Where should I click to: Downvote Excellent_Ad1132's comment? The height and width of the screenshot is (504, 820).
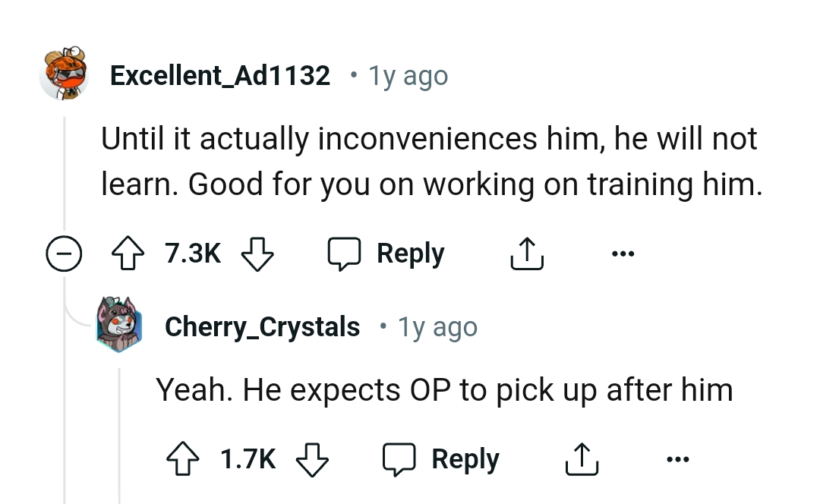click(256, 254)
